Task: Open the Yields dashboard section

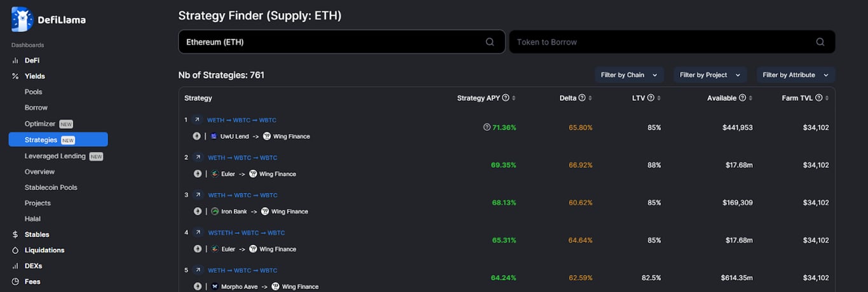Action: pos(34,76)
